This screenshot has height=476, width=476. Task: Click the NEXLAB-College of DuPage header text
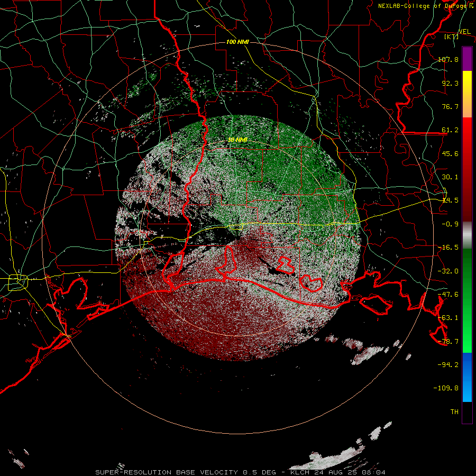coord(425,6)
